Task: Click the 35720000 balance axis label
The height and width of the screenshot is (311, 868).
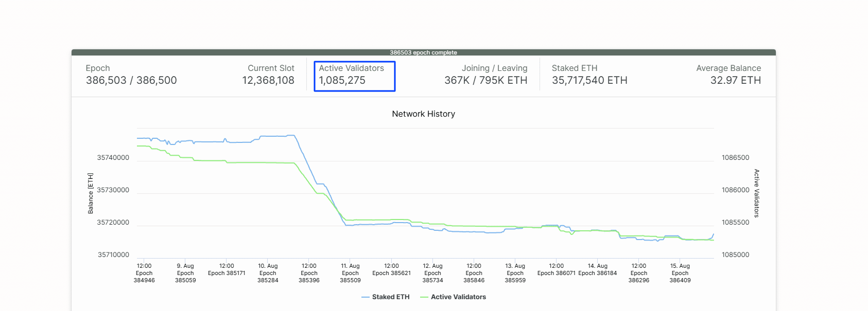Action: point(113,223)
